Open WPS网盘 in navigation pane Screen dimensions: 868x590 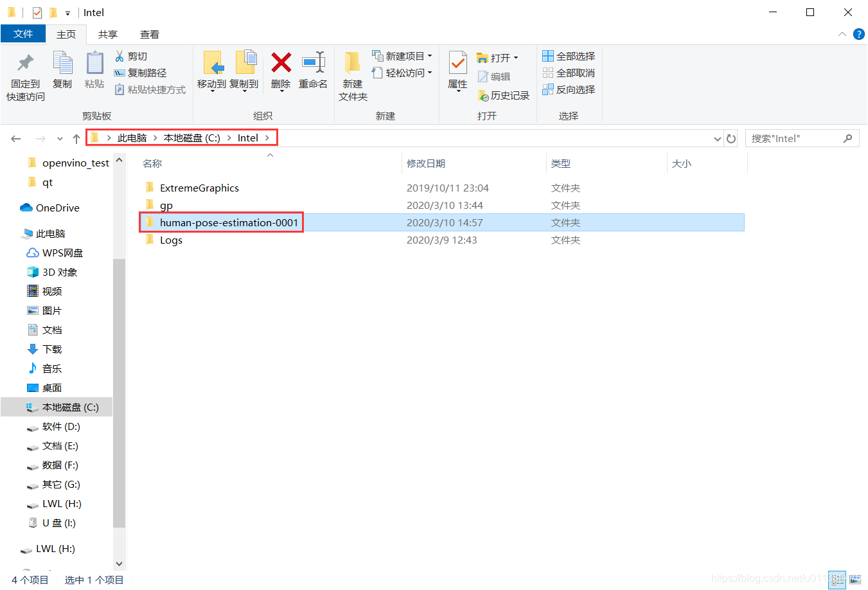click(x=62, y=253)
